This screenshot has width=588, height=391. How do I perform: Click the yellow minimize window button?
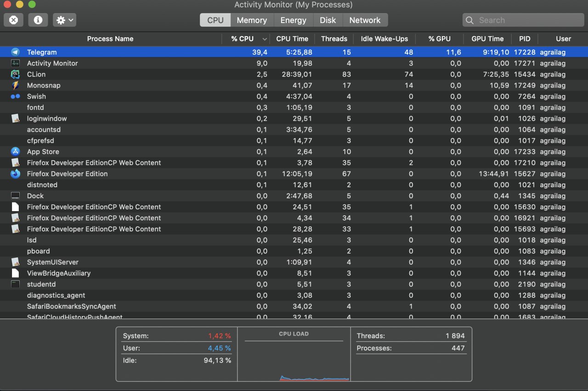point(20,5)
